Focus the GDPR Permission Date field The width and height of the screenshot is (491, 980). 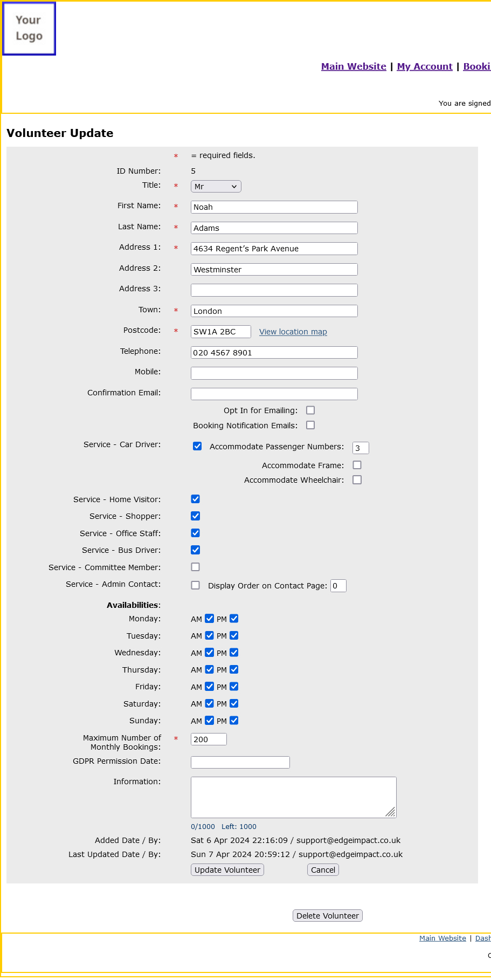pyautogui.click(x=240, y=763)
